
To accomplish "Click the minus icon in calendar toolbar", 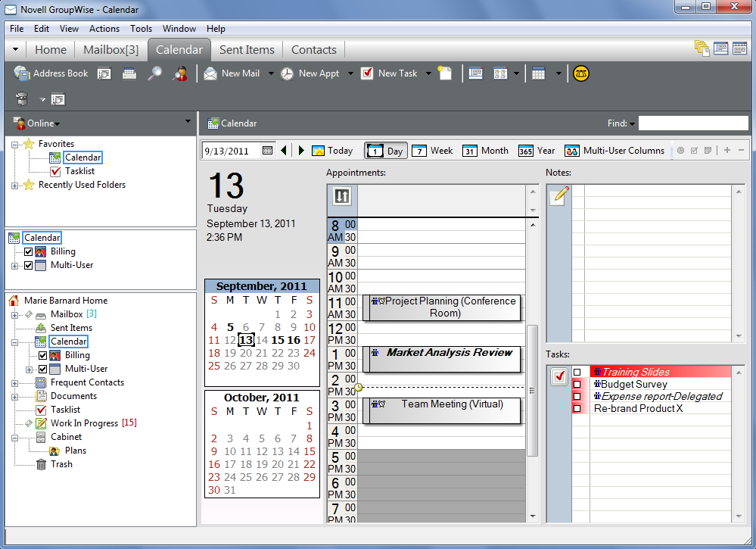I will point(741,150).
